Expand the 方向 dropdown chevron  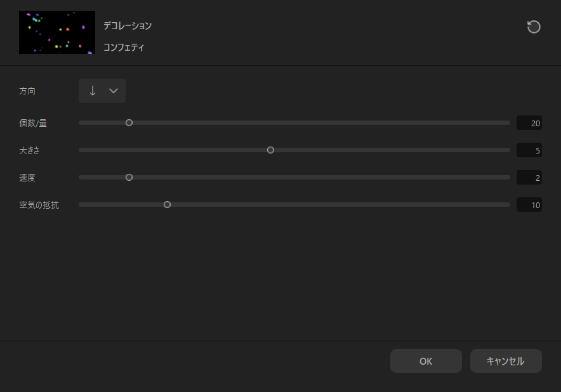coord(114,91)
